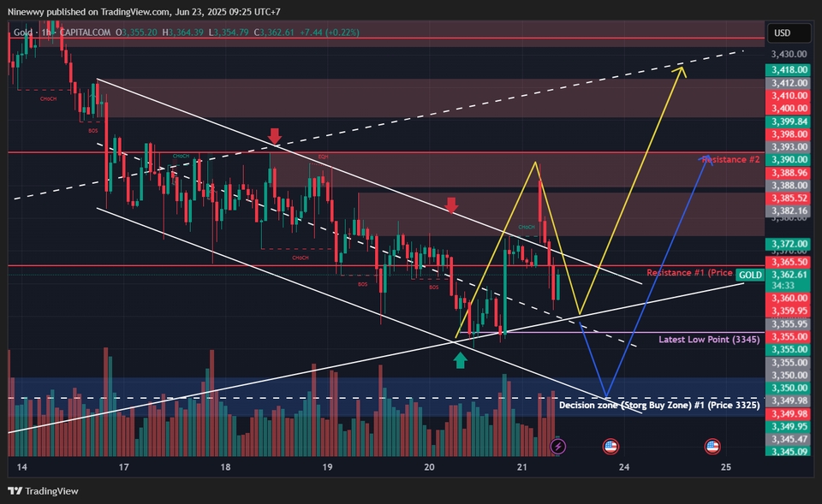This screenshot has width=822, height=504.
Task: Click the TradingView logo
Action: click(42, 491)
